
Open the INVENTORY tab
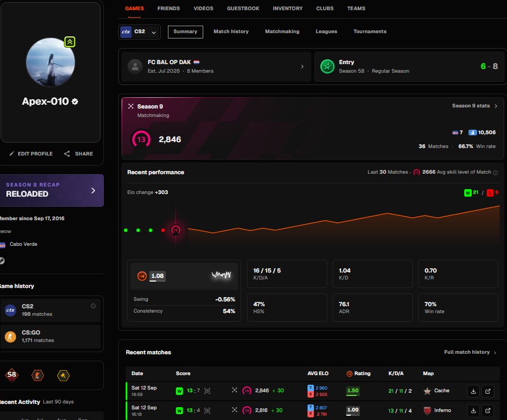click(x=287, y=9)
